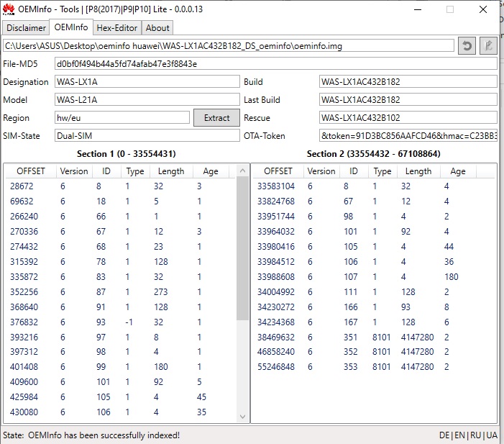The width and height of the screenshot is (504, 444).
Task: Switch to the OEMInfo tab
Action: pyautogui.click(x=71, y=27)
